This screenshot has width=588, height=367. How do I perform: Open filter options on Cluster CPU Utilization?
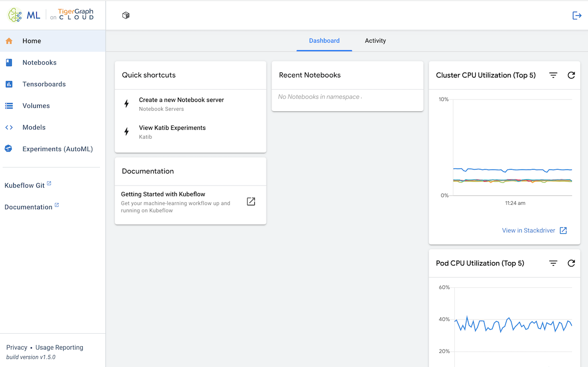tap(553, 75)
